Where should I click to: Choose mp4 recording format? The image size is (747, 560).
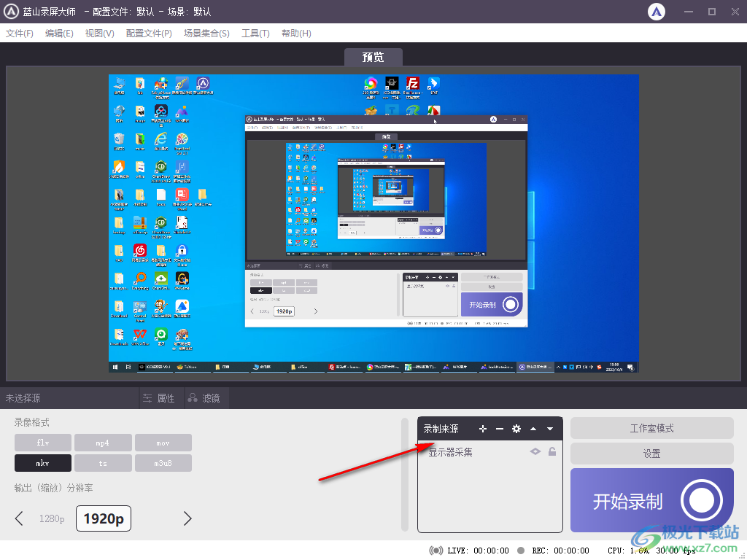(103, 443)
